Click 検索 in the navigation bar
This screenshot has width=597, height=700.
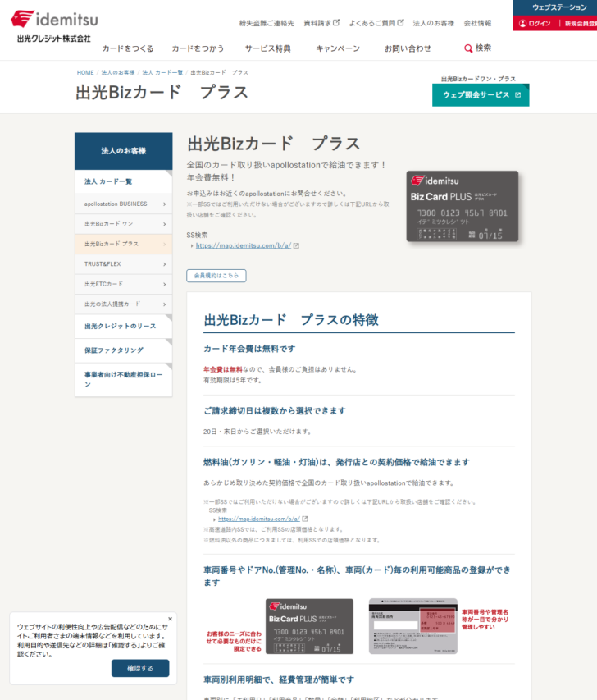(x=477, y=48)
